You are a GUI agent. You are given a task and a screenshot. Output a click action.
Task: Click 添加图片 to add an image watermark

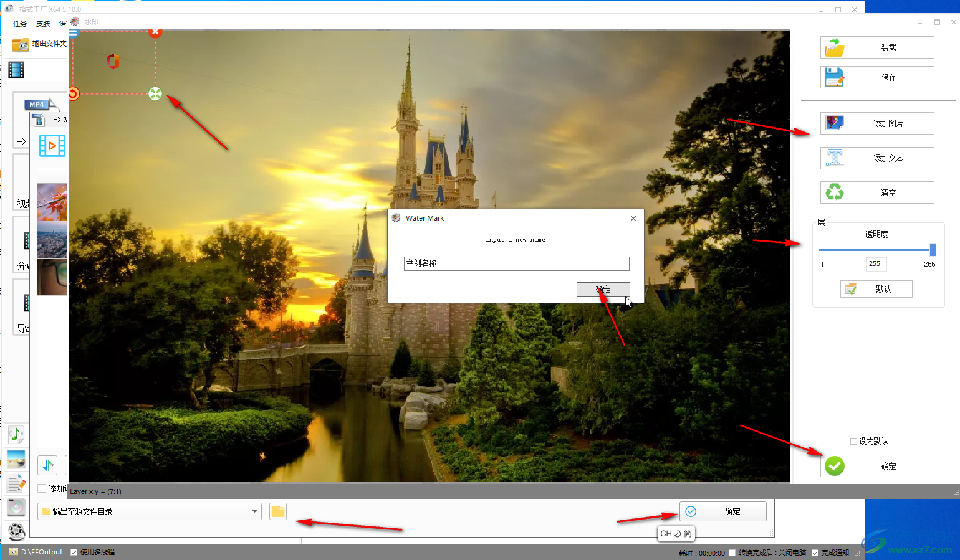pos(877,123)
